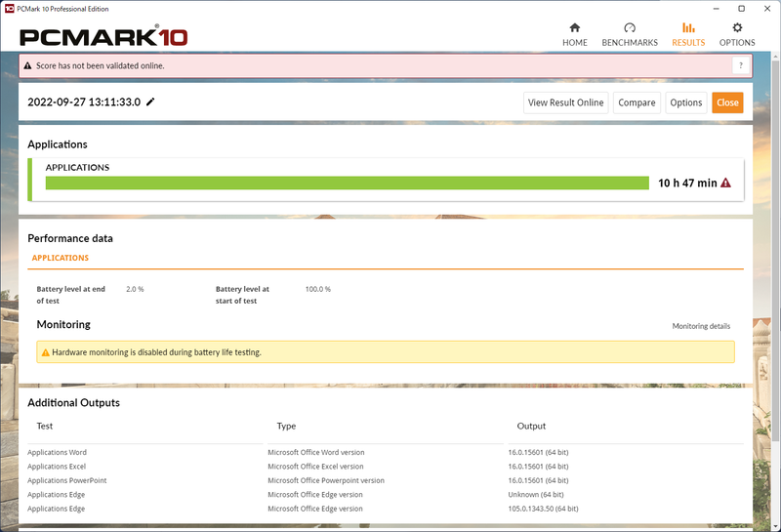Click the vertical scrollbar thumb
The height and width of the screenshot is (532, 781).
tap(775, 249)
